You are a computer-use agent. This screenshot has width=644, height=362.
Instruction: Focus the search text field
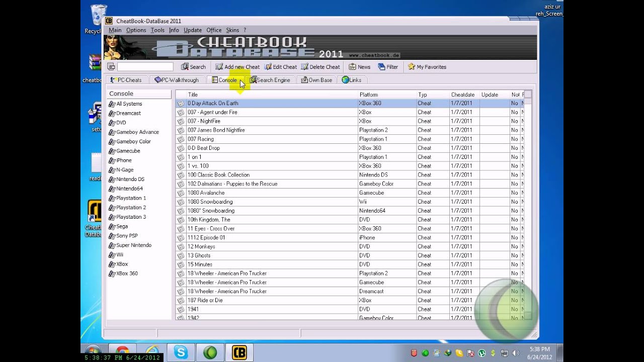(145, 67)
